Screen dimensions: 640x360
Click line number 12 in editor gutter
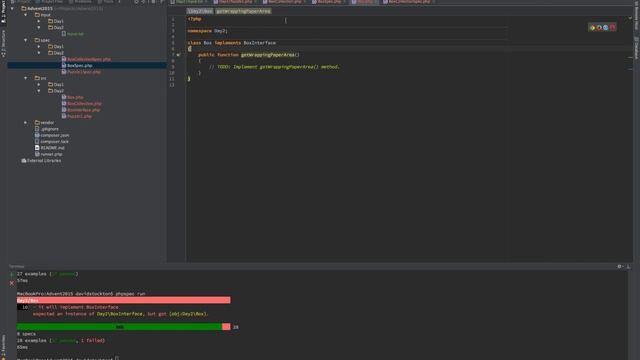click(x=172, y=85)
